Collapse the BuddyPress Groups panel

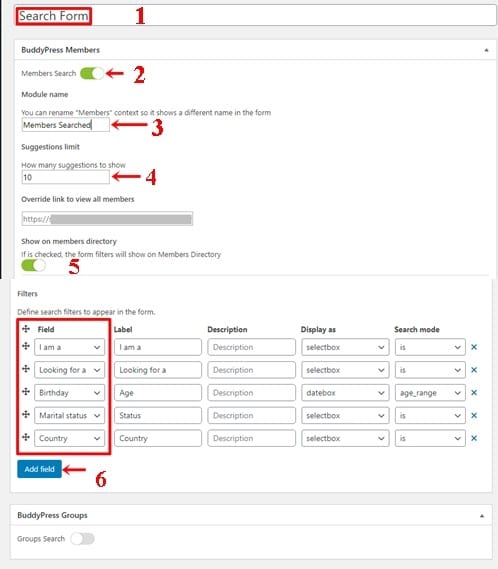pyautogui.click(x=482, y=516)
